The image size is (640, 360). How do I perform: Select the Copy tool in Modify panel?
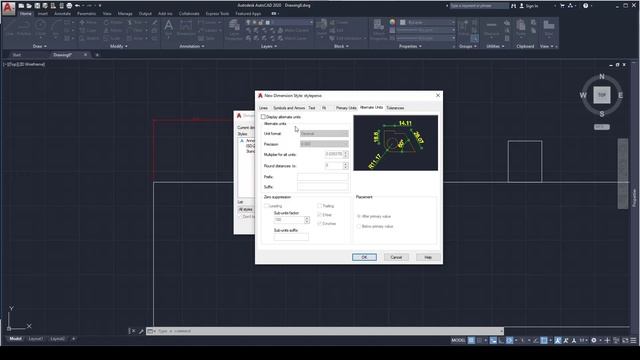tap(88, 30)
